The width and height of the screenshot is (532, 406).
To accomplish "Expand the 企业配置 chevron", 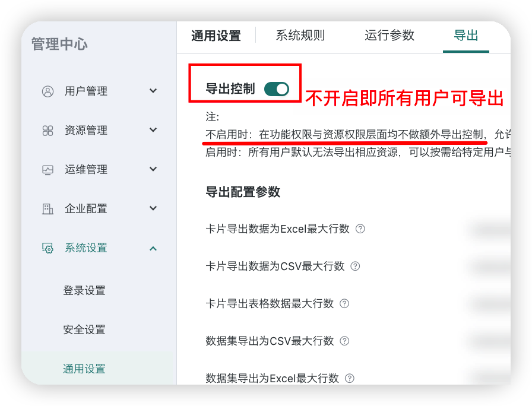I will 153,208.
